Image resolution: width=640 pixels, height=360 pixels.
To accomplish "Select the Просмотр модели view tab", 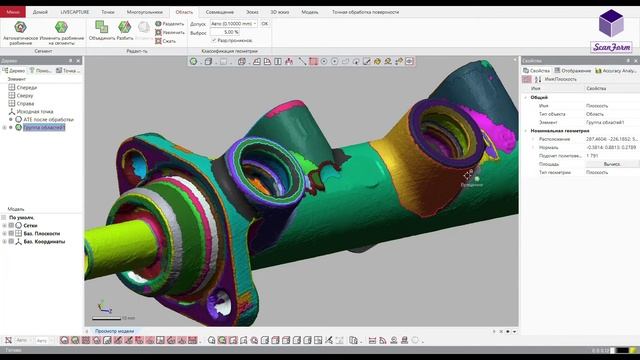I will click(x=114, y=331).
